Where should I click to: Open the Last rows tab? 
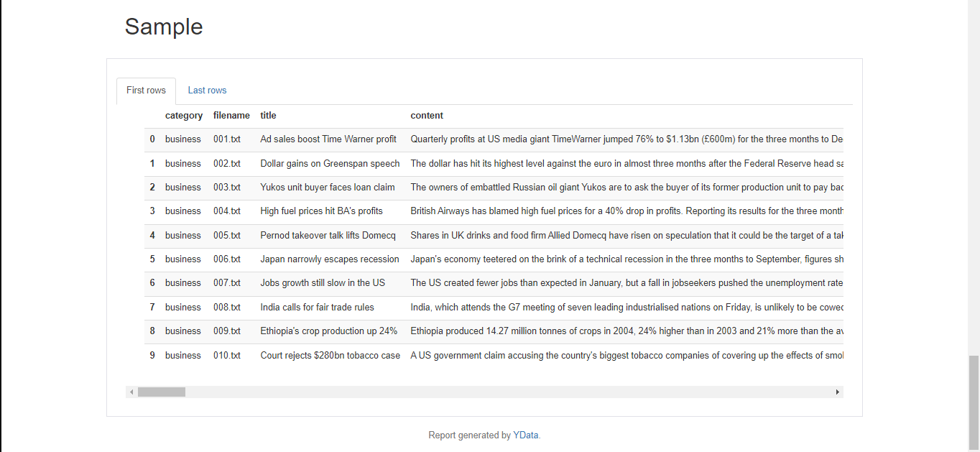click(x=207, y=91)
